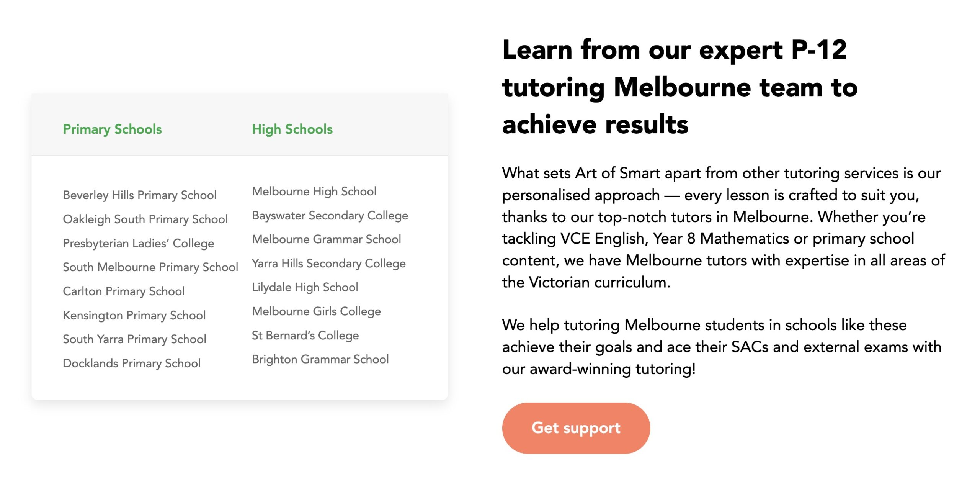Choose Yarra Hills Secondary College
The width and height of the screenshot is (980, 488).
click(328, 263)
